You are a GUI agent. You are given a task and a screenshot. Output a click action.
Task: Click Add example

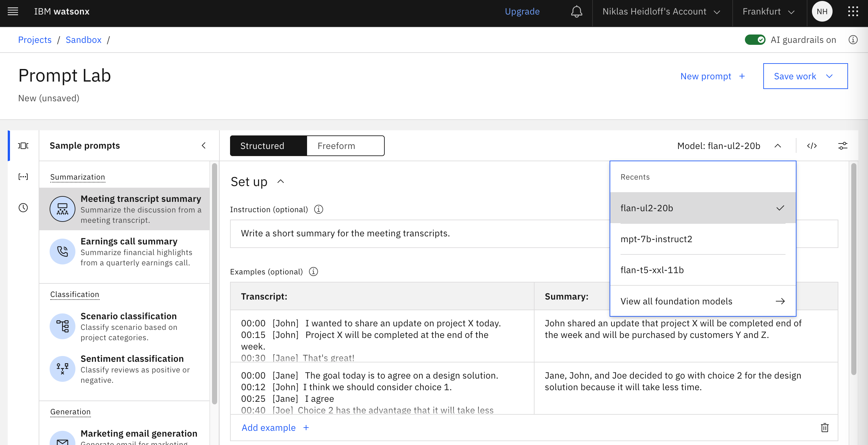[x=275, y=428]
